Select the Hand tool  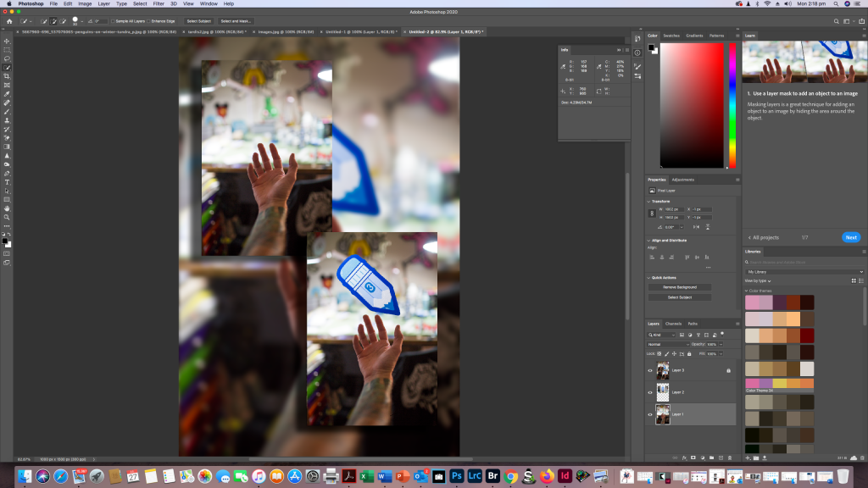[7, 208]
